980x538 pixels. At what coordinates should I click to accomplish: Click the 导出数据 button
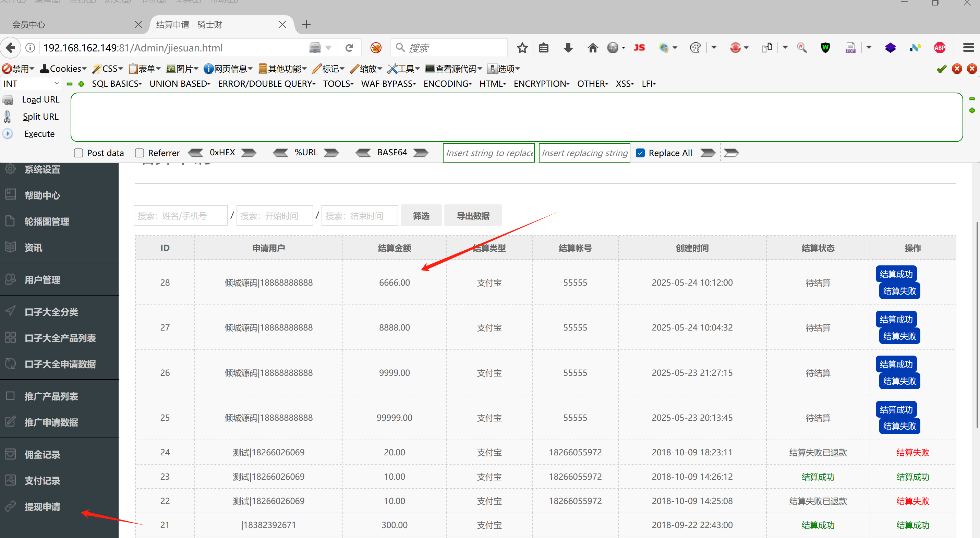click(472, 216)
